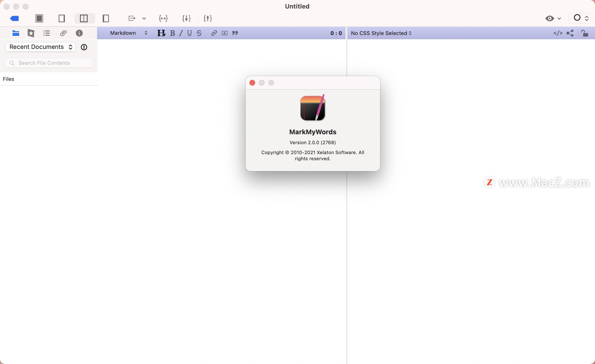
Task: Apply bold with the B icon
Action: click(173, 33)
